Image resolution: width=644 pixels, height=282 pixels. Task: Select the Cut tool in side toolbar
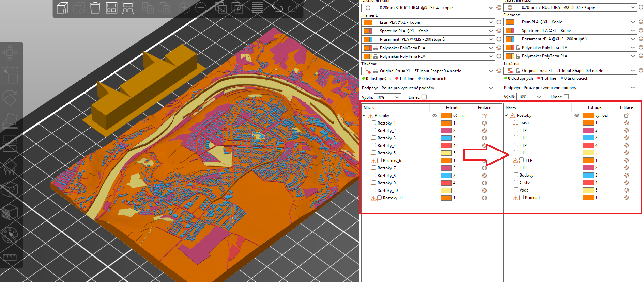coord(10,144)
